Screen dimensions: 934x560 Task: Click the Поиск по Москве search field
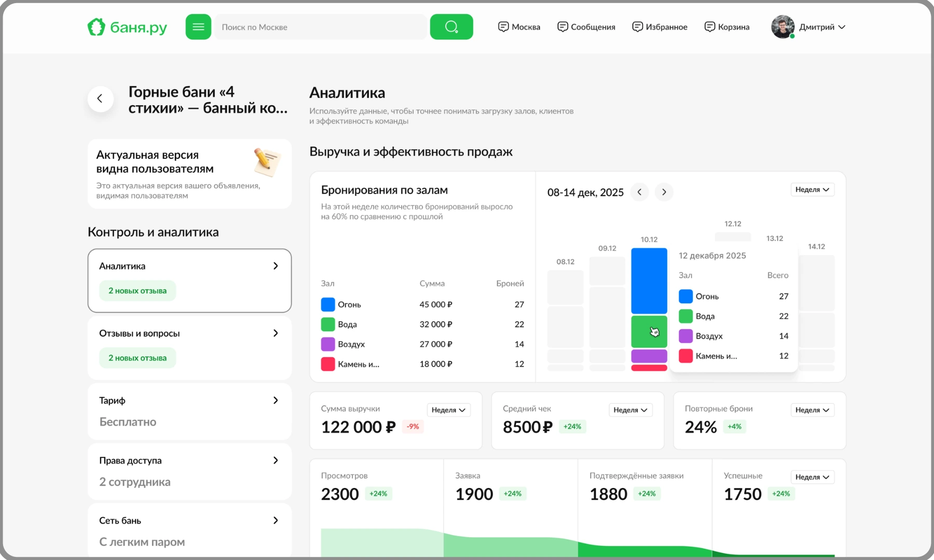(321, 27)
